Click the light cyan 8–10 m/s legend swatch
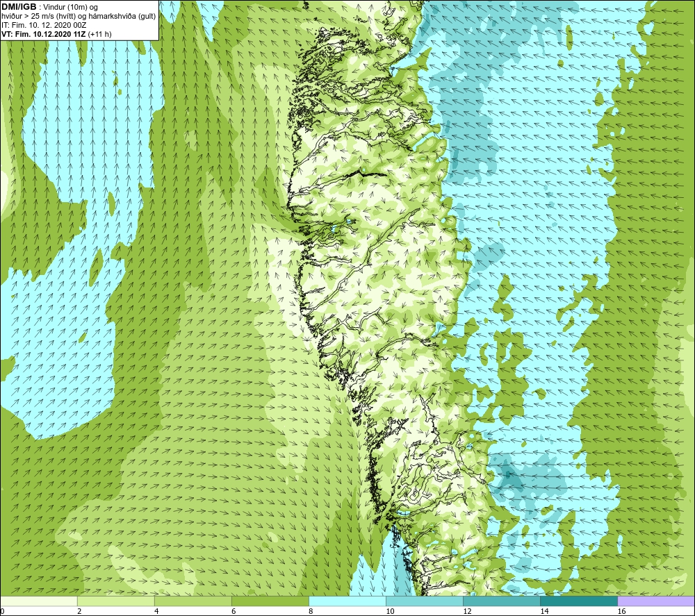The width and height of the screenshot is (695, 616). 347,601
